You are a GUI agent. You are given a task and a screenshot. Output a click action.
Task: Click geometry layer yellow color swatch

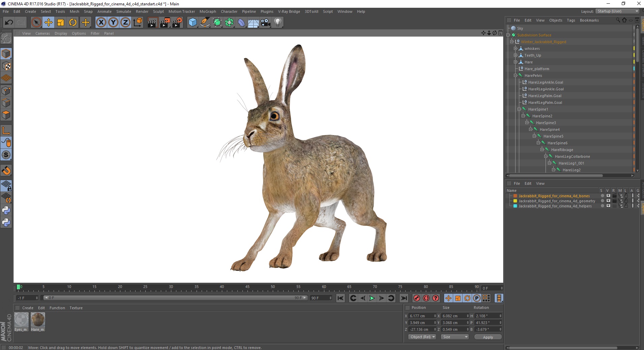pyautogui.click(x=515, y=201)
